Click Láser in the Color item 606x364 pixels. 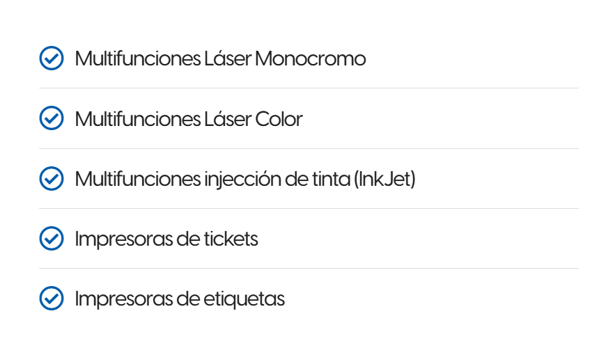[228, 119]
